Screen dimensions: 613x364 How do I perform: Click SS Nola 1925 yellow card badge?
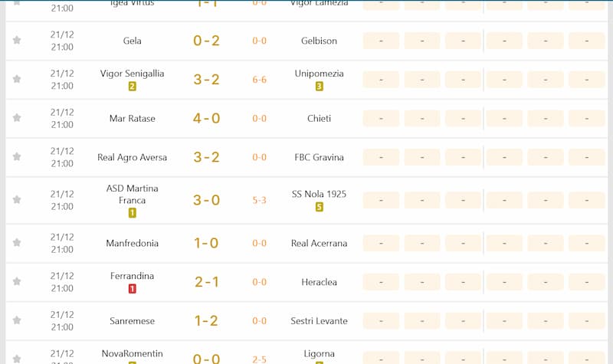[x=320, y=207]
